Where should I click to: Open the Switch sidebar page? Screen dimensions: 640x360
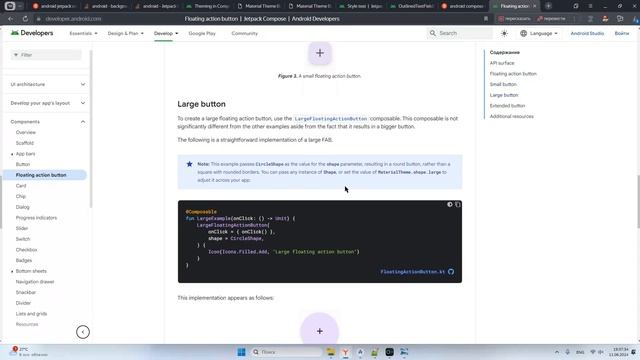23,239
